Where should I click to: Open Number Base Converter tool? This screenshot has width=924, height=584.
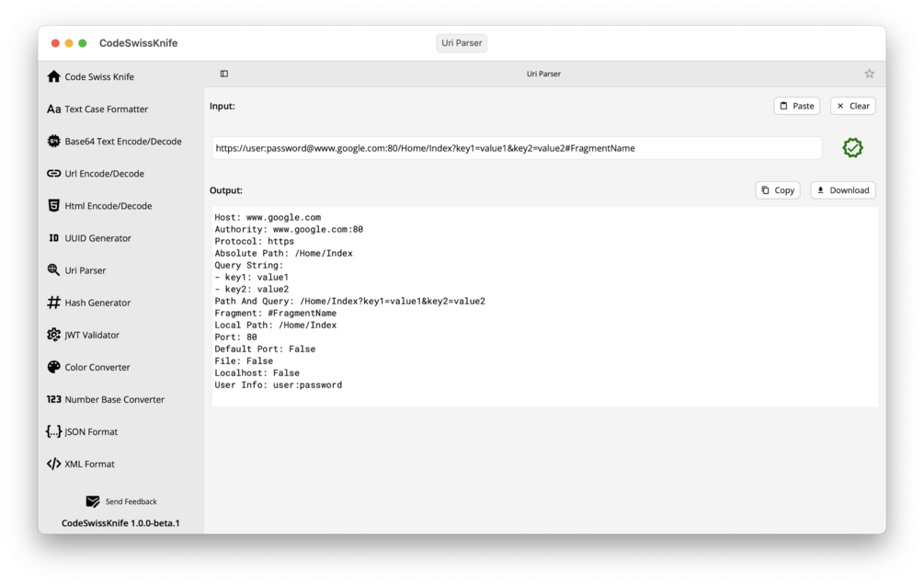click(114, 399)
